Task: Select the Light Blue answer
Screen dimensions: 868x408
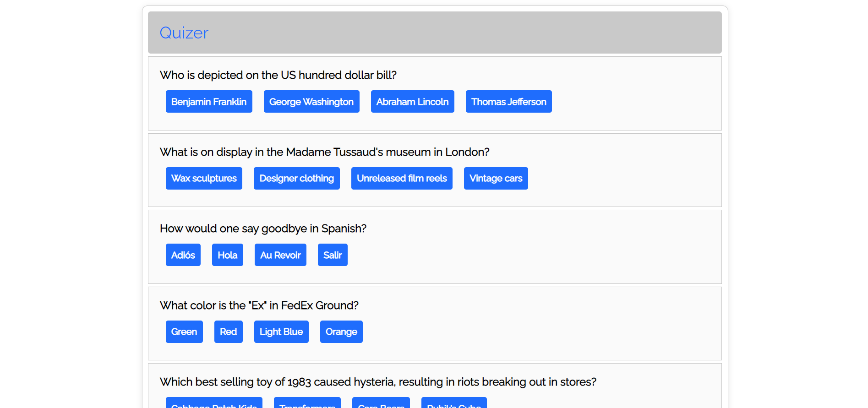Action: tap(281, 332)
